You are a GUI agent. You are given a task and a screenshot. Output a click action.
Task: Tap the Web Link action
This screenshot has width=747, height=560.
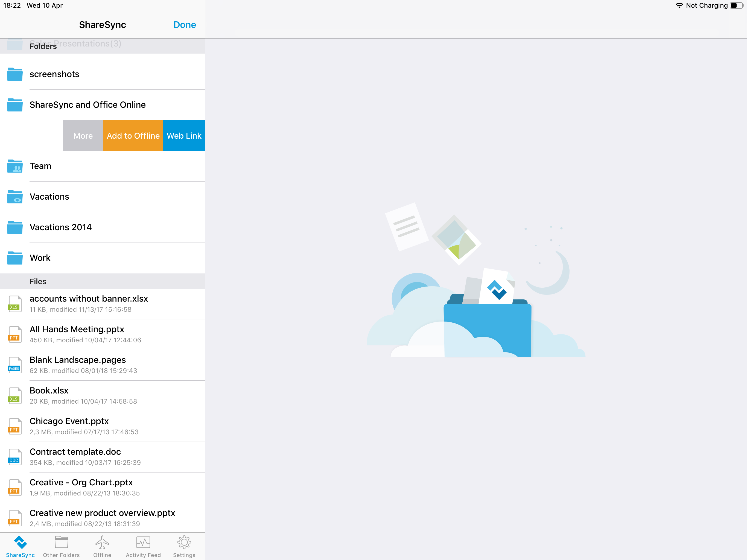[x=184, y=135]
